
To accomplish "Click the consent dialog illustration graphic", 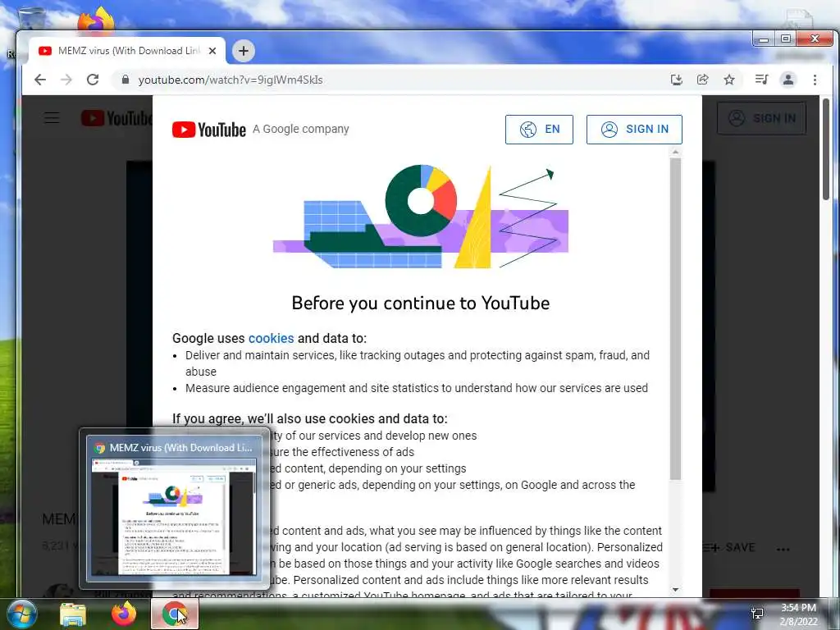I will coord(421,216).
